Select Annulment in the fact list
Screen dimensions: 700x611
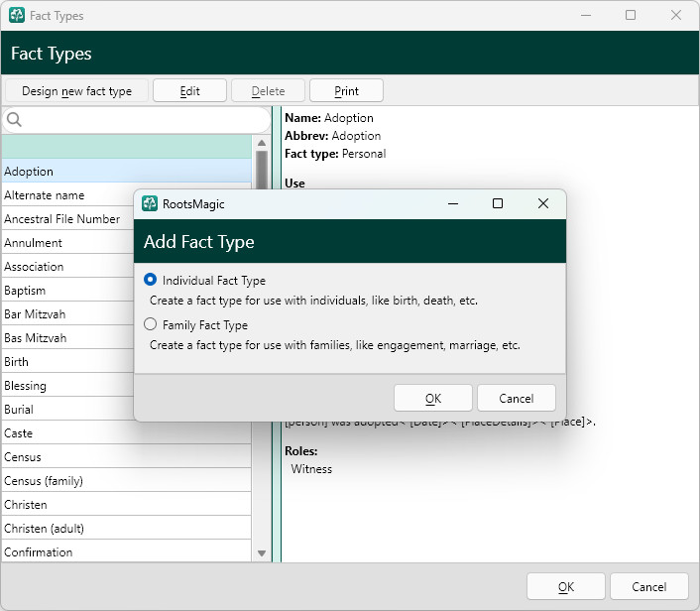67,243
